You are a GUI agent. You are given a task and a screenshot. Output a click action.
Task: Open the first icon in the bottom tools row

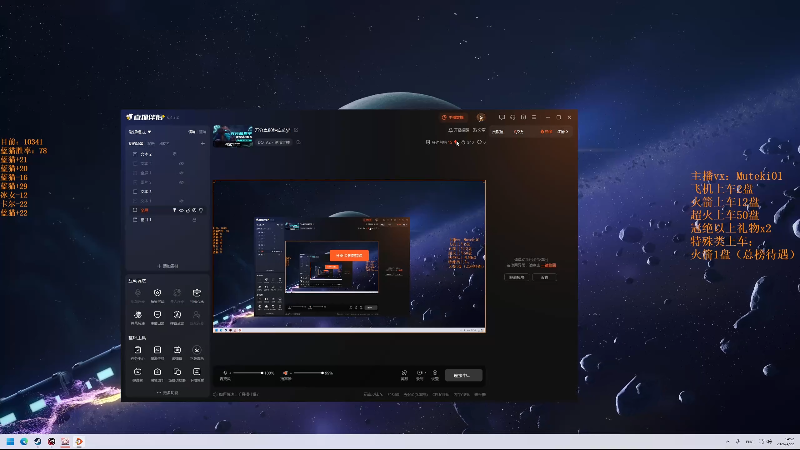pos(138,374)
